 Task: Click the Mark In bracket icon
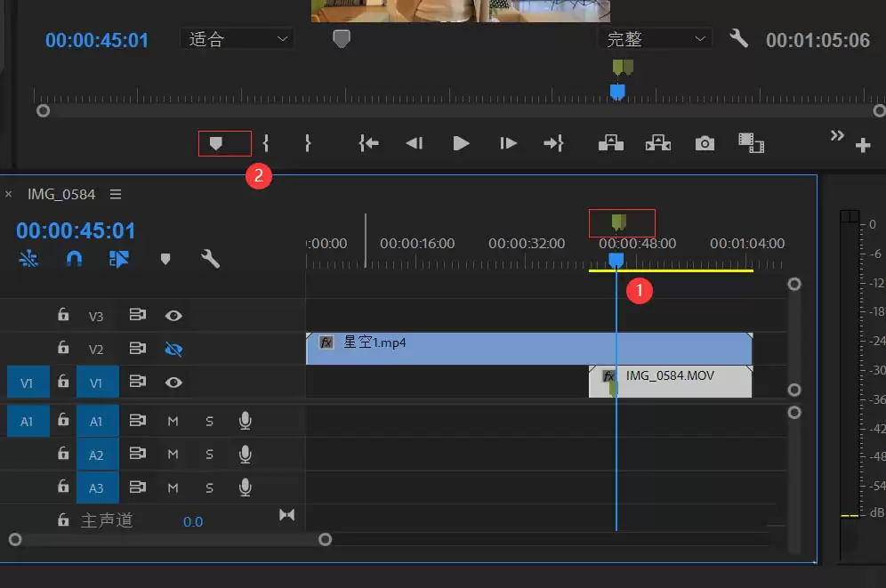click(266, 143)
